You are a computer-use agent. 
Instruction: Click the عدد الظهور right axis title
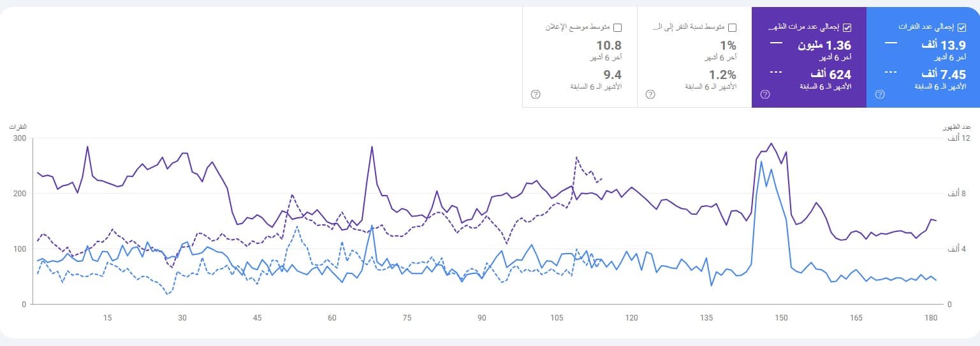coord(957,127)
